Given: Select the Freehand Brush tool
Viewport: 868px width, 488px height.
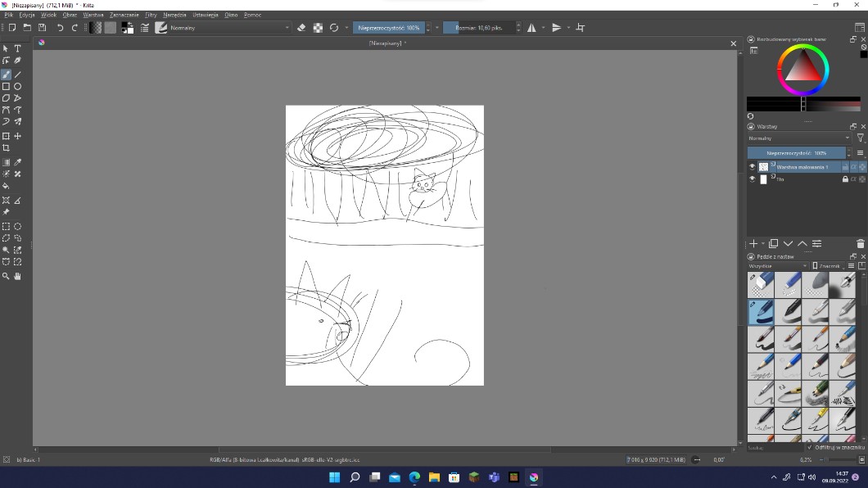Looking at the screenshot, I should click(6, 75).
